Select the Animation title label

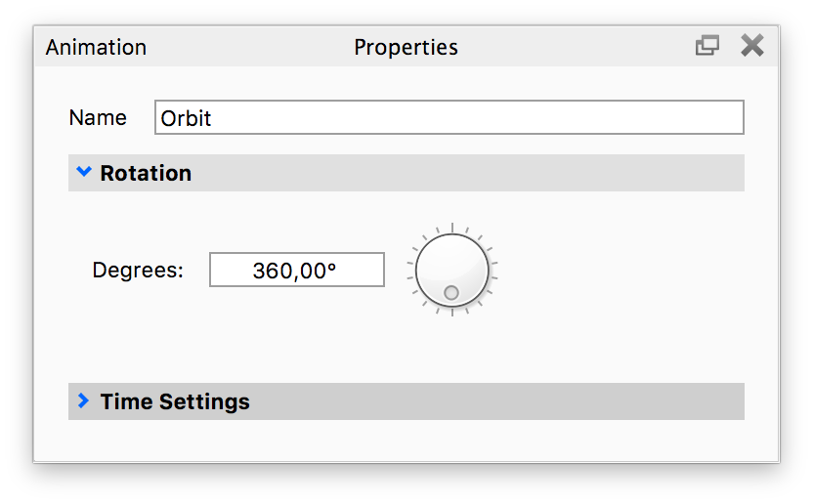[96, 47]
